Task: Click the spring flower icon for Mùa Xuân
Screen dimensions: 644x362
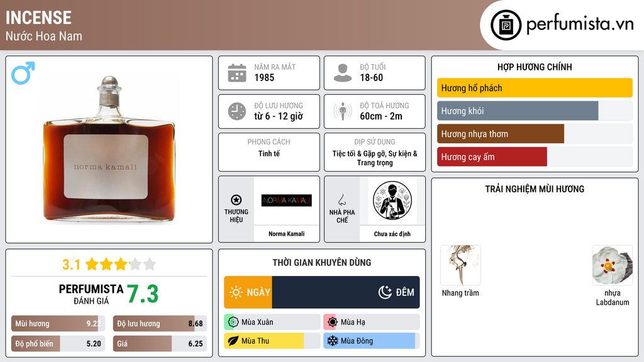Action: pyautogui.click(x=233, y=322)
